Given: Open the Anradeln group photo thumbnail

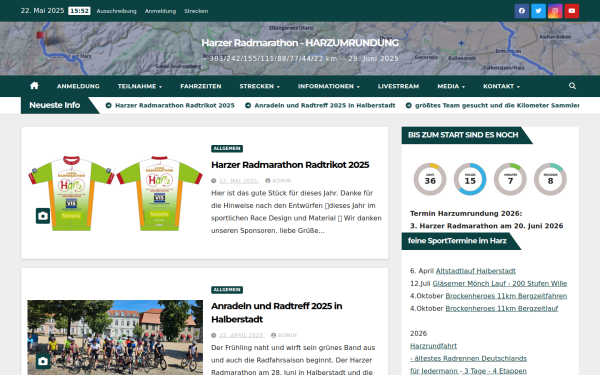Looking at the screenshot, I should click(x=115, y=338).
